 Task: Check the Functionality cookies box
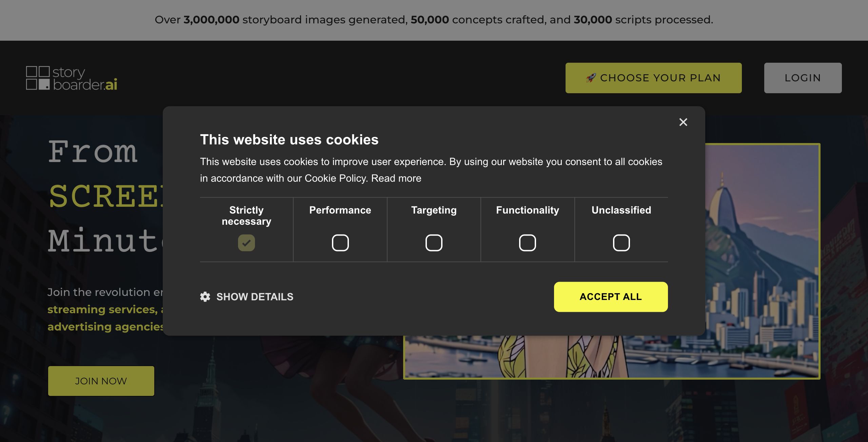(528, 243)
